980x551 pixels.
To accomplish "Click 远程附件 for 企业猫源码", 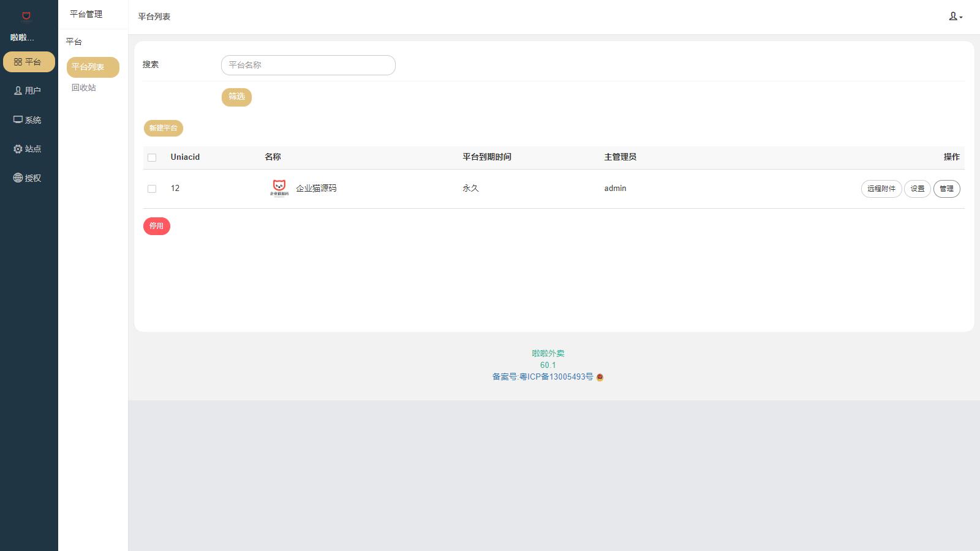I will pos(881,189).
